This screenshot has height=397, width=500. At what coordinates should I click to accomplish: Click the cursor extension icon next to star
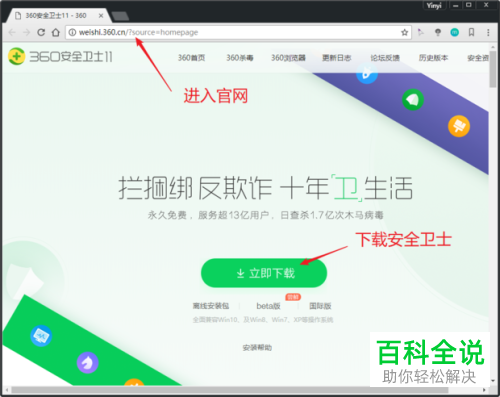(x=421, y=32)
